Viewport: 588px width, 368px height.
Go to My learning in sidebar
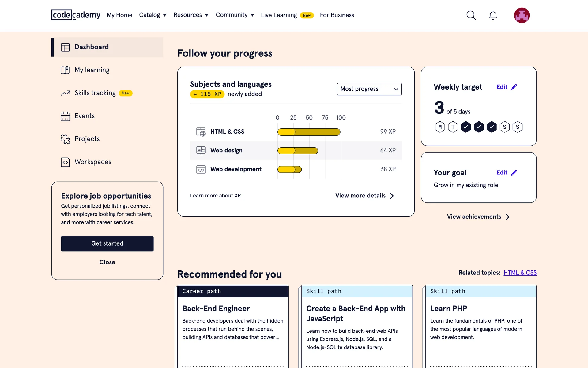[92, 70]
